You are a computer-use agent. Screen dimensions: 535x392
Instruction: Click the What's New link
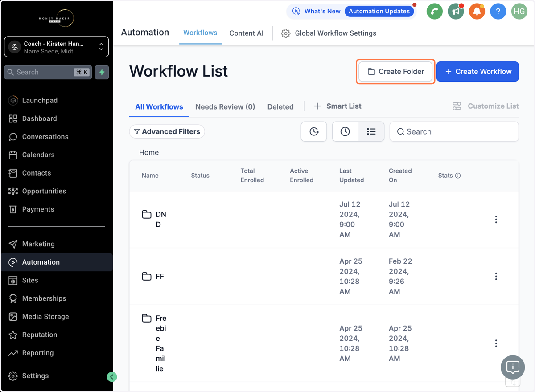tap(316, 12)
